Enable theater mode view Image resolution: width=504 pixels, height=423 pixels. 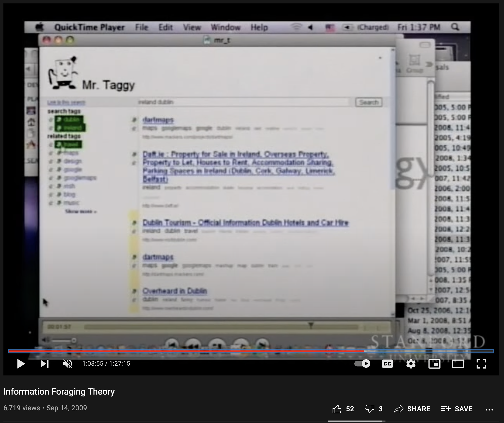pyautogui.click(x=458, y=363)
